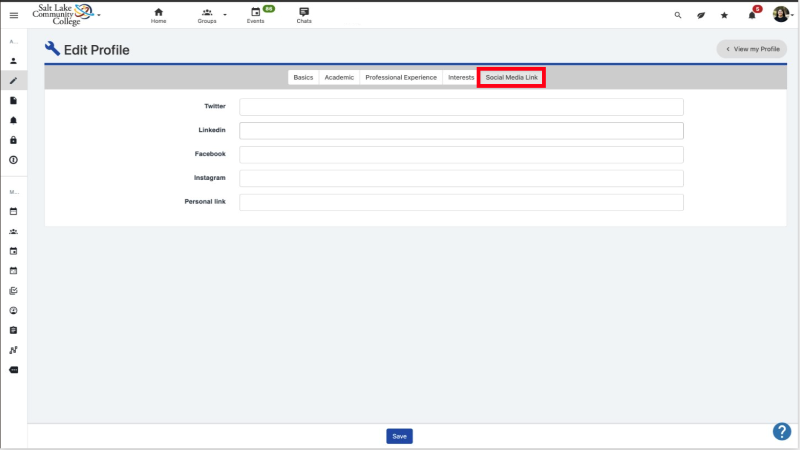Switch to the Basics tab
Image resolution: width=800 pixels, height=450 pixels.
tap(303, 78)
